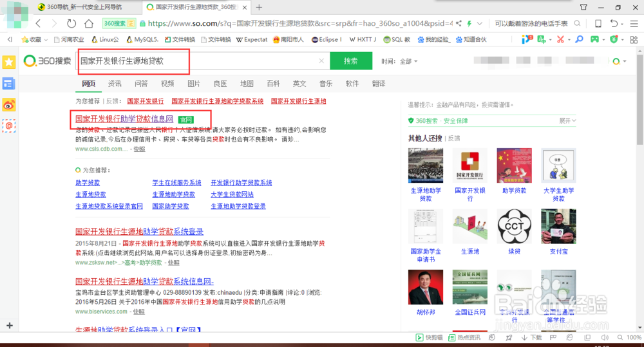Reload the current page
Viewport: 644px width, 347px height.
pyautogui.click(x=71, y=23)
